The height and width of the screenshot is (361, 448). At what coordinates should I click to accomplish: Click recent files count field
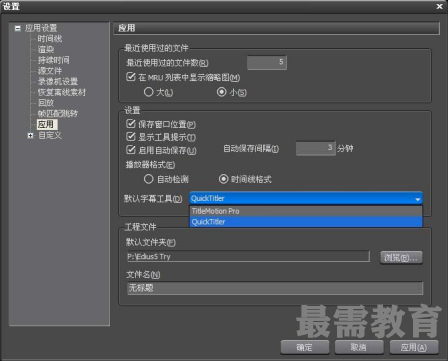tap(267, 62)
